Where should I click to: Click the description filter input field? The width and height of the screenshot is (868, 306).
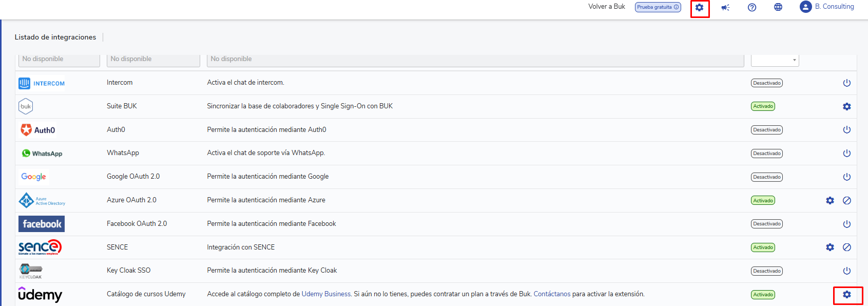click(x=475, y=60)
